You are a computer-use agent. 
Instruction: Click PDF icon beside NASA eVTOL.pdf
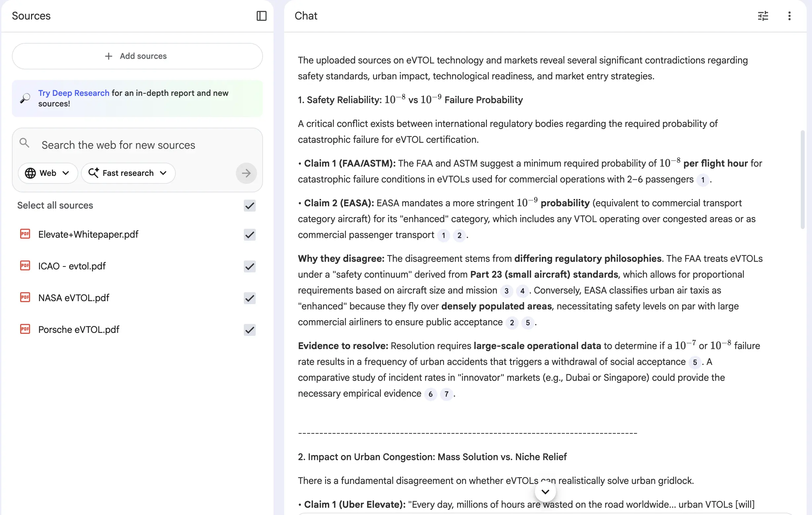25,297
